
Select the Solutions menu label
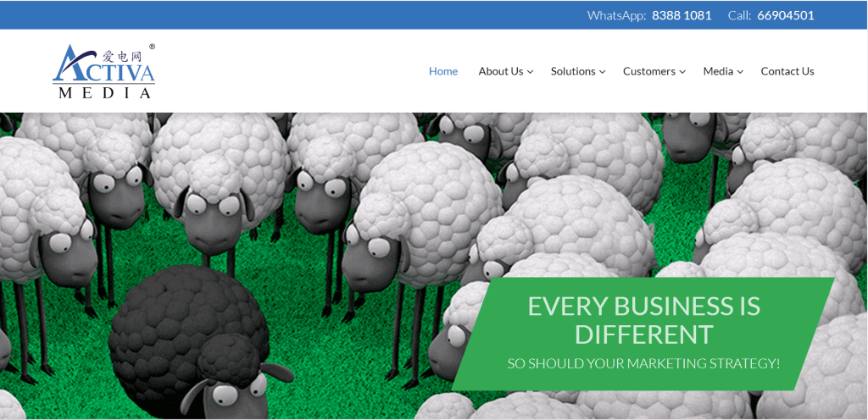click(573, 71)
